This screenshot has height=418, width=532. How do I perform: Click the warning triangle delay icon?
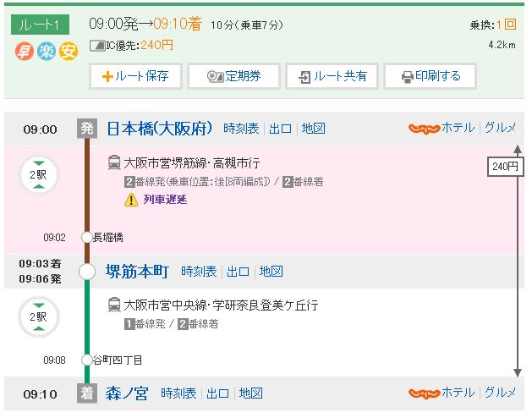pos(131,200)
